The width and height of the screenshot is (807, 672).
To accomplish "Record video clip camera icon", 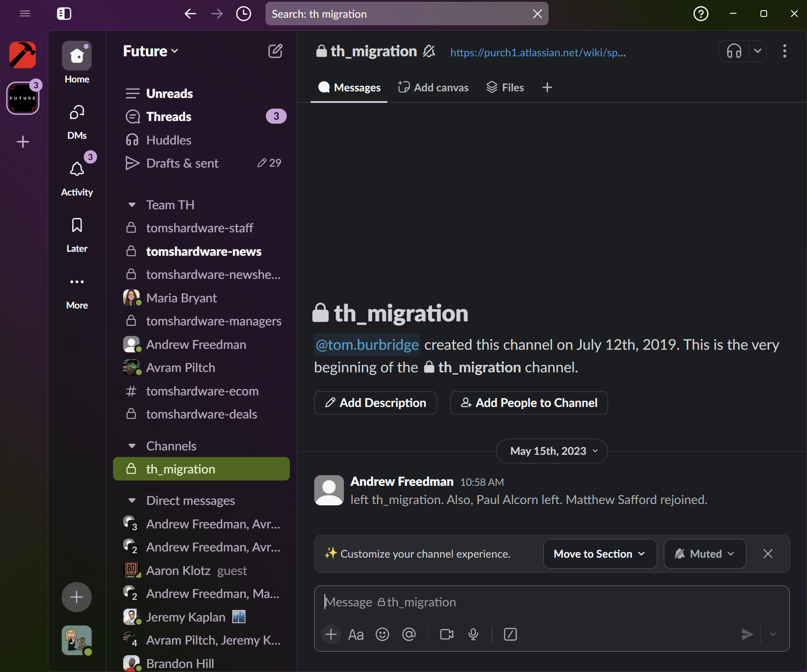I will [447, 634].
